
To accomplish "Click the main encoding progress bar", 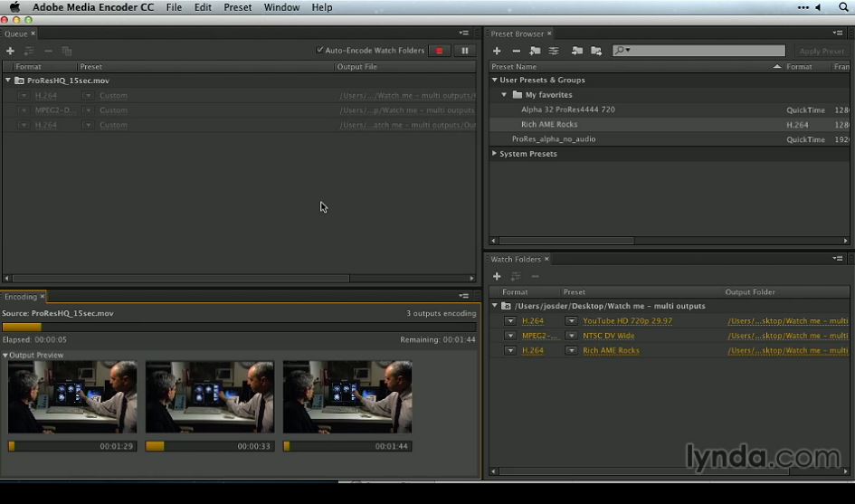I will 239,328.
